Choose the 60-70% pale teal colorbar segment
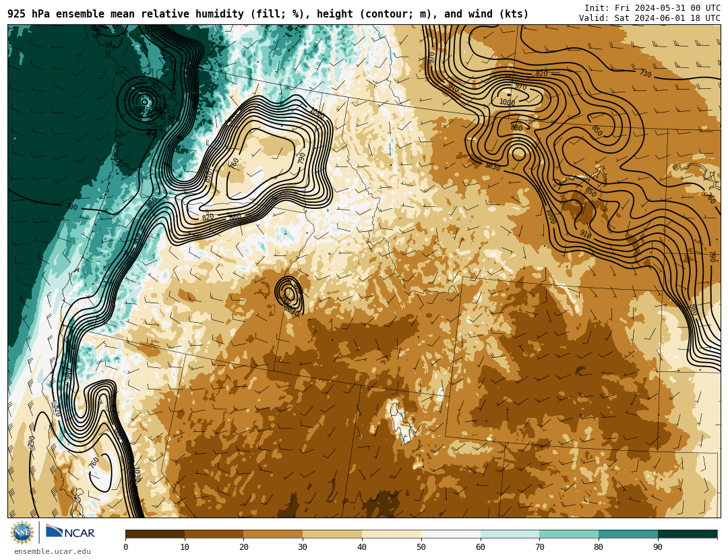Screen dimensions: 728x560 (x=510, y=534)
